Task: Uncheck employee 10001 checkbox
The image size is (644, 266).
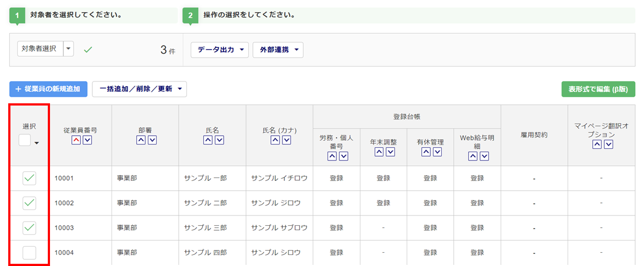Action: pyautogui.click(x=29, y=178)
